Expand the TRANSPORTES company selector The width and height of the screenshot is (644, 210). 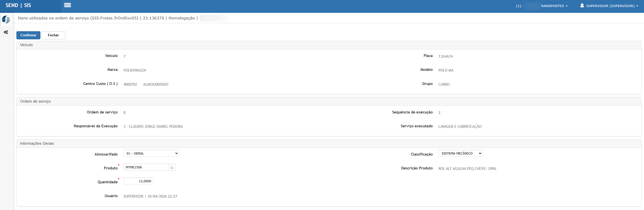[554, 6]
